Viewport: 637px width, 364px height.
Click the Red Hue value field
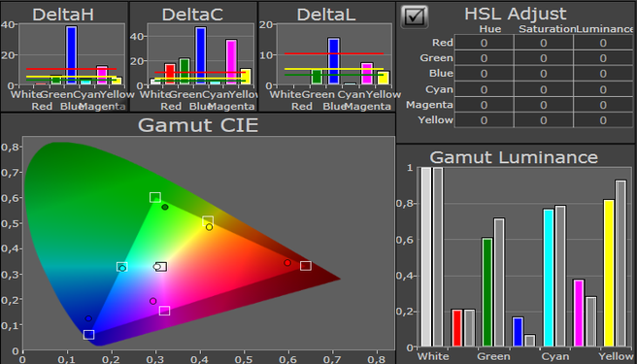point(484,43)
